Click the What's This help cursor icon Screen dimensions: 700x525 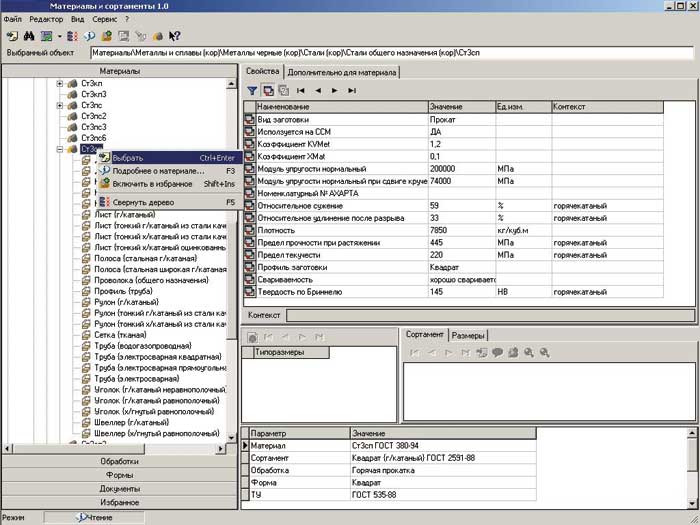click(x=175, y=36)
